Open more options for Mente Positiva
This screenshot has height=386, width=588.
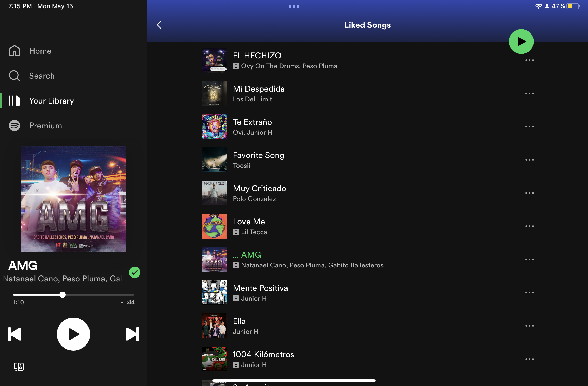(529, 293)
